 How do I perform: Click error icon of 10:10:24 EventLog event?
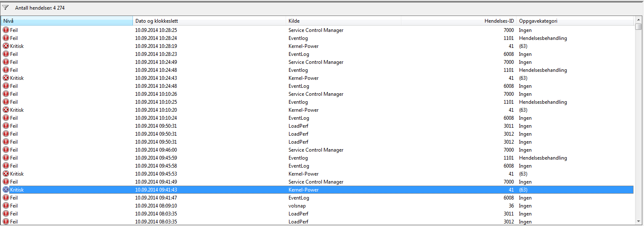[x=6, y=118]
